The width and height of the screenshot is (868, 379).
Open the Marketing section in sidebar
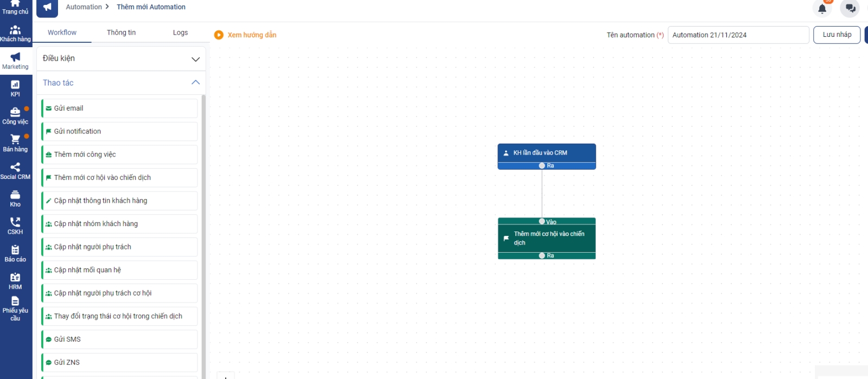pos(15,61)
